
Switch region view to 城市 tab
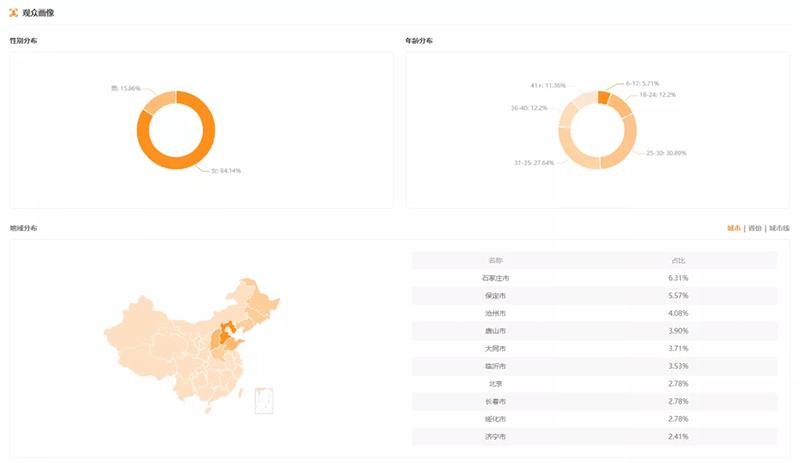point(734,228)
